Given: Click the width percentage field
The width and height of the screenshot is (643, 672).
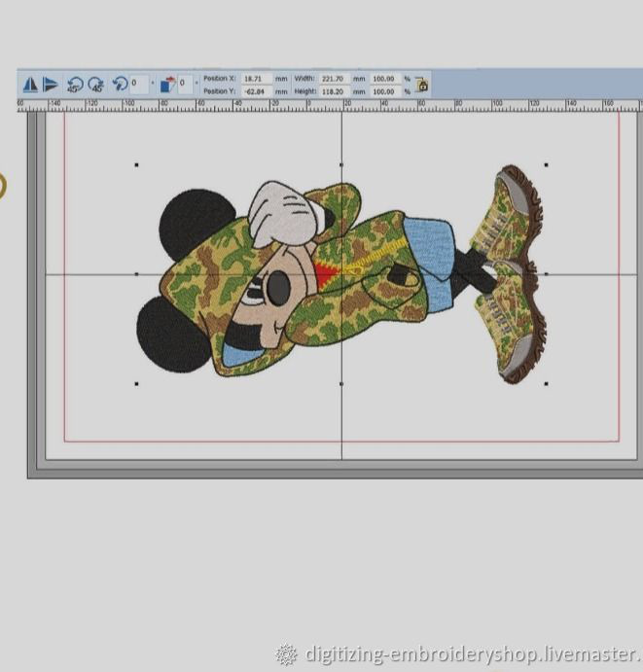Looking at the screenshot, I should tap(383, 78).
